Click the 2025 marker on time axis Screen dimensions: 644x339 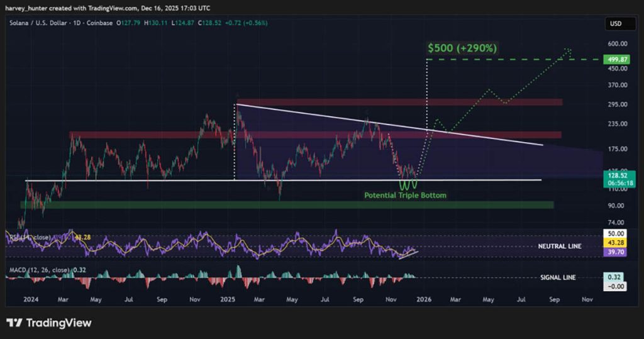point(226,300)
